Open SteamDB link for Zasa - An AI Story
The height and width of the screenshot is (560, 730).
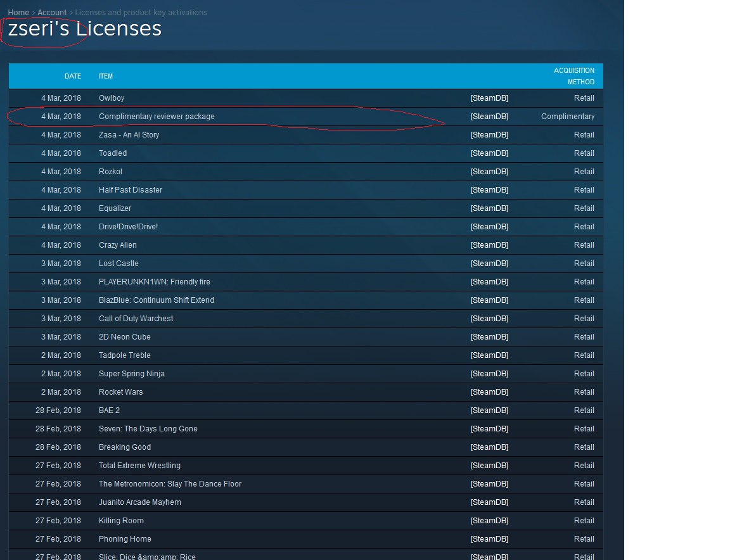point(489,135)
